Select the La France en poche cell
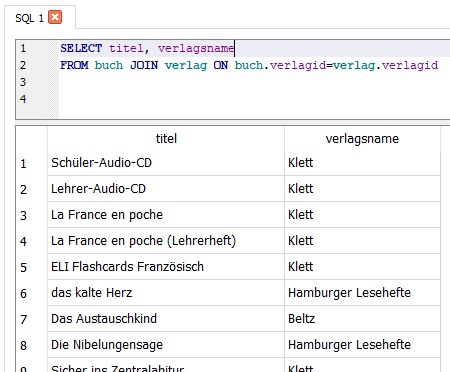The image size is (450, 372). coord(166,215)
